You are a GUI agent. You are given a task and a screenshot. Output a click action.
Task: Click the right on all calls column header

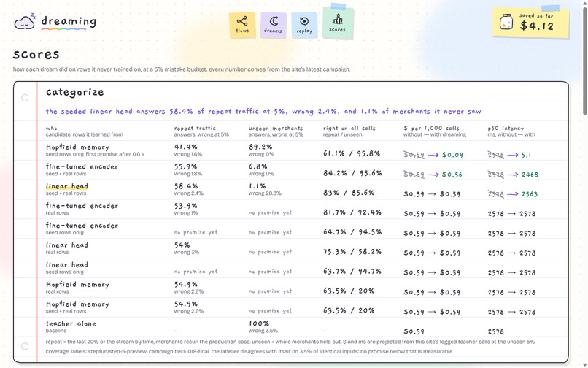click(349, 131)
